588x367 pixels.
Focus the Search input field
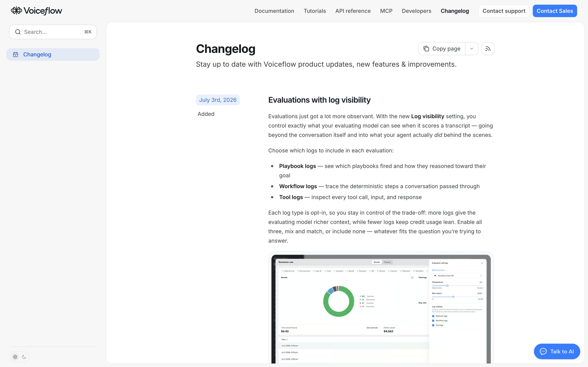(53, 32)
